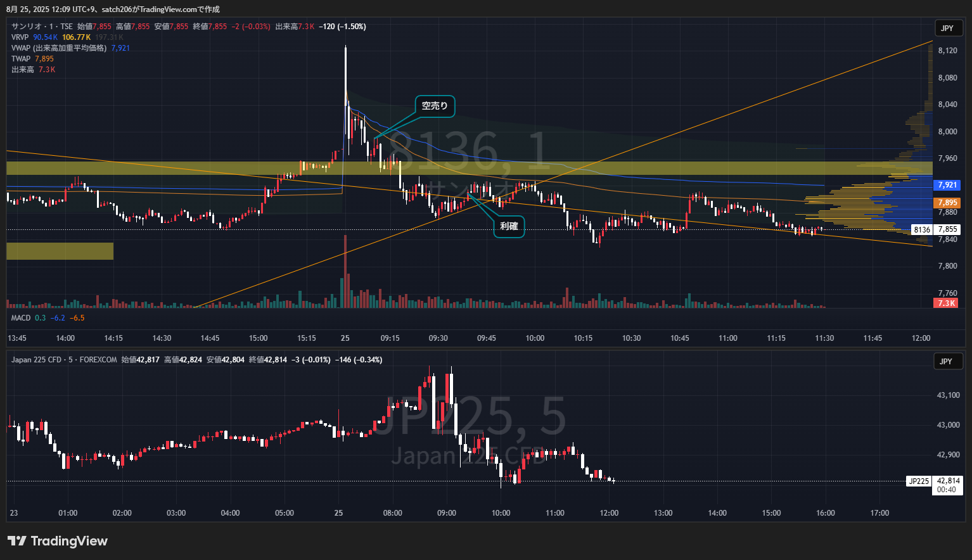Select the MACD indicator legend
This screenshot has width=972, height=560.
[x=21, y=318]
